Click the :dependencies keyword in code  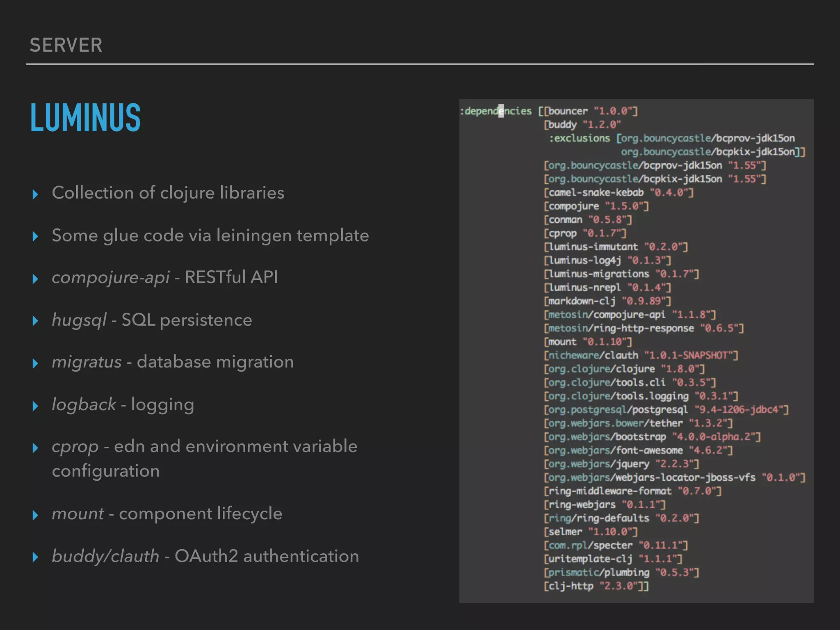(x=495, y=111)
